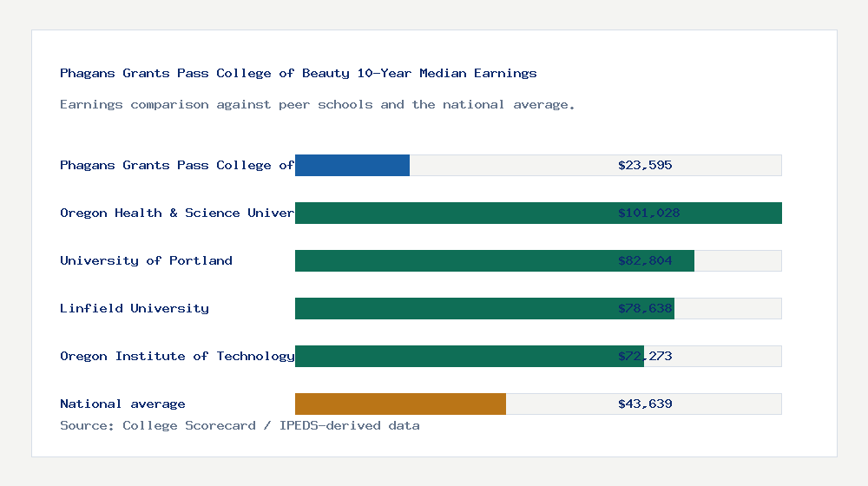Click the $23,595 value
This screenshot has width=868, height=486.
coord(645,166)
